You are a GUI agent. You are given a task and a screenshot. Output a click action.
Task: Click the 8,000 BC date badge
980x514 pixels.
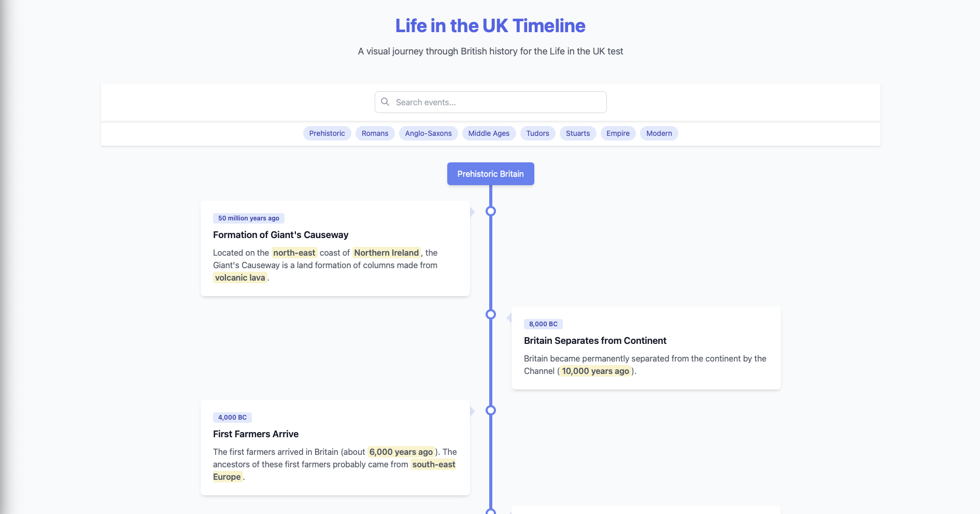[x=542, y=324]
